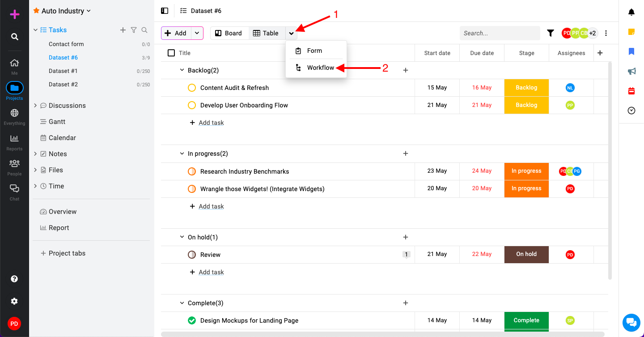Viewport: 644px width, 337px height.
Task: Filter task lists in sidebar
Action: click(x=134, y=30)
